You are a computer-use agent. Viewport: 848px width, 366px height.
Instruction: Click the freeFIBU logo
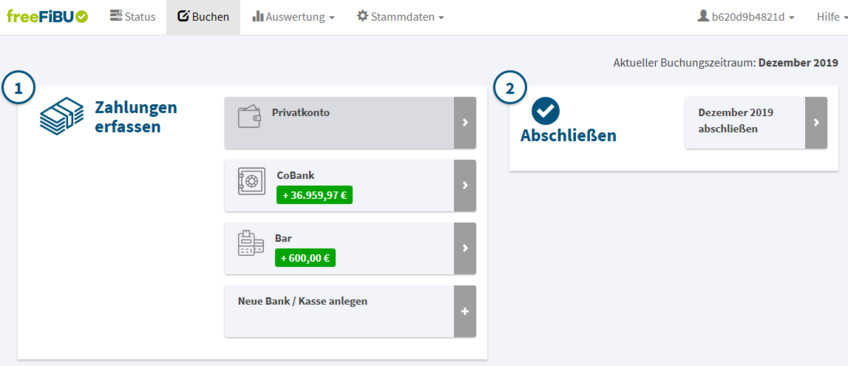pos(47,17)
